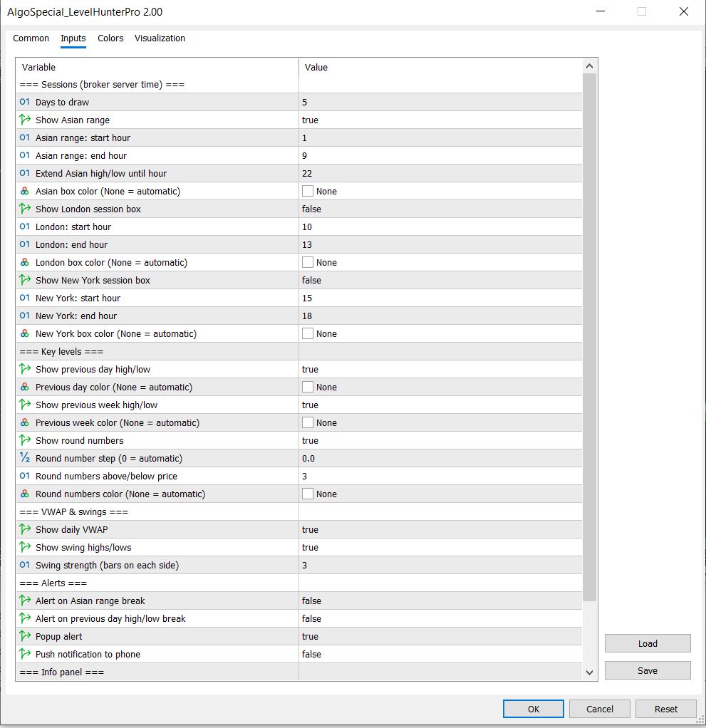
Task: Open Previous week color None dropdown value
Action: click(440, 422)
